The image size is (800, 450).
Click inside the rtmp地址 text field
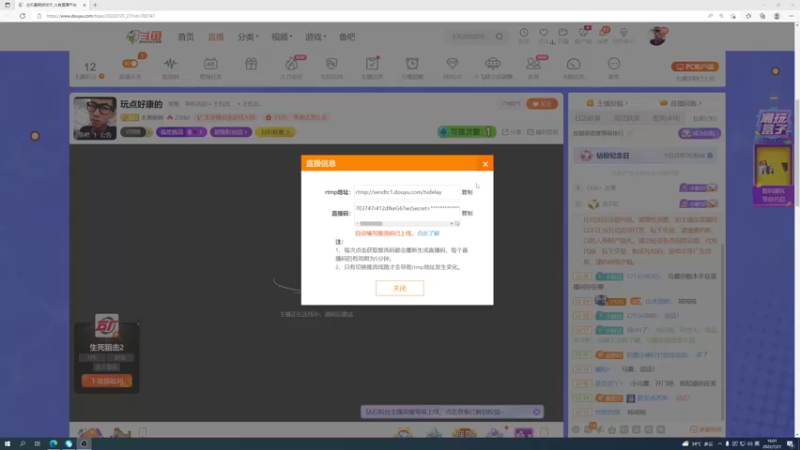[x=407, y=192]
